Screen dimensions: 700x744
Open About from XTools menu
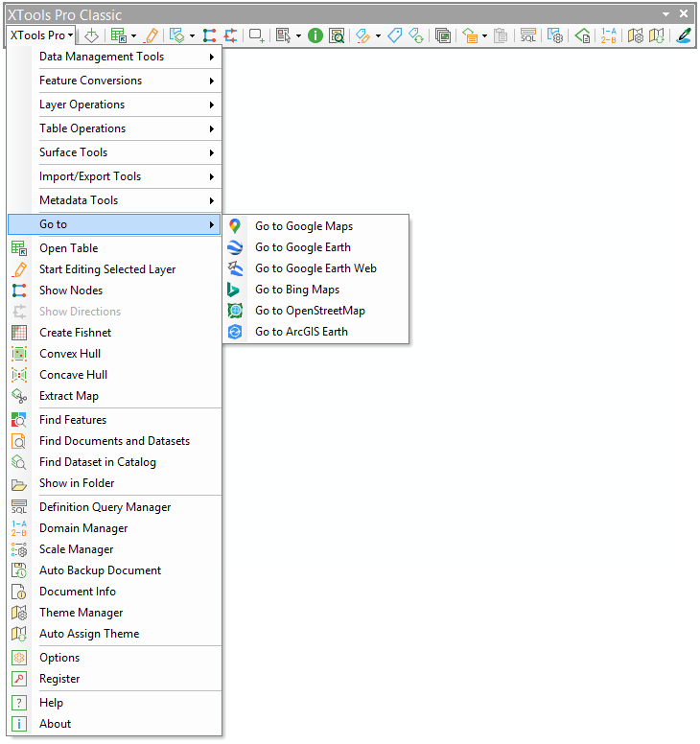click(x=114, y=725)
